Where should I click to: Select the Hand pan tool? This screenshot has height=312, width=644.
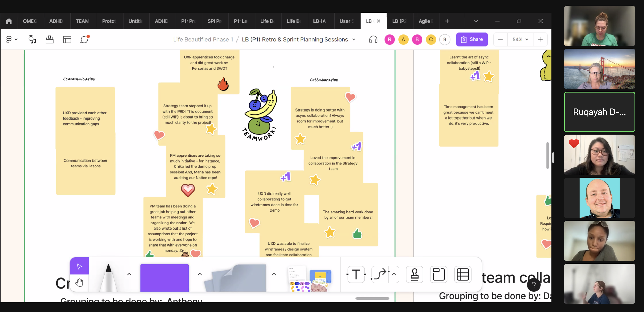coord(79,283)
